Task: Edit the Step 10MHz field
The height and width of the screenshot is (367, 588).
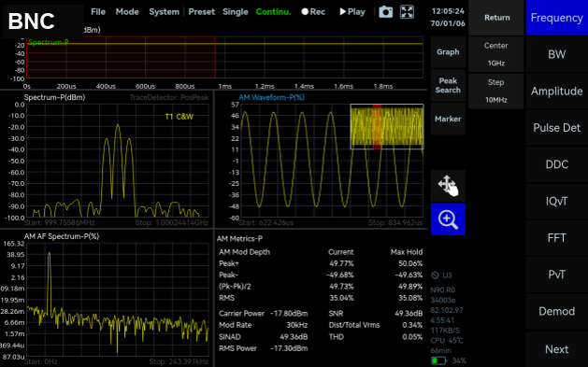Action: coord(495,91)
